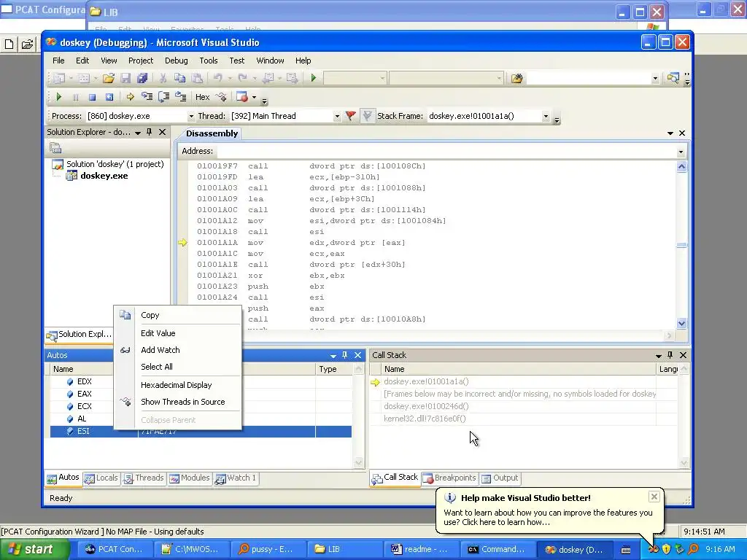Viewport: 747px width, 560px height.
Task: Click the Copy icon in the standard toolbar
Action: (179, 78)
